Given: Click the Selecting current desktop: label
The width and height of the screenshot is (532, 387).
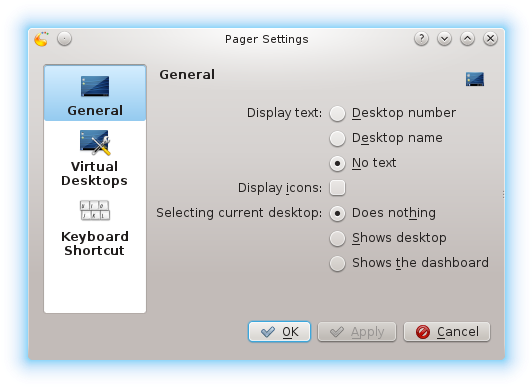Looking at the screenshot, I should coord(239,213).
